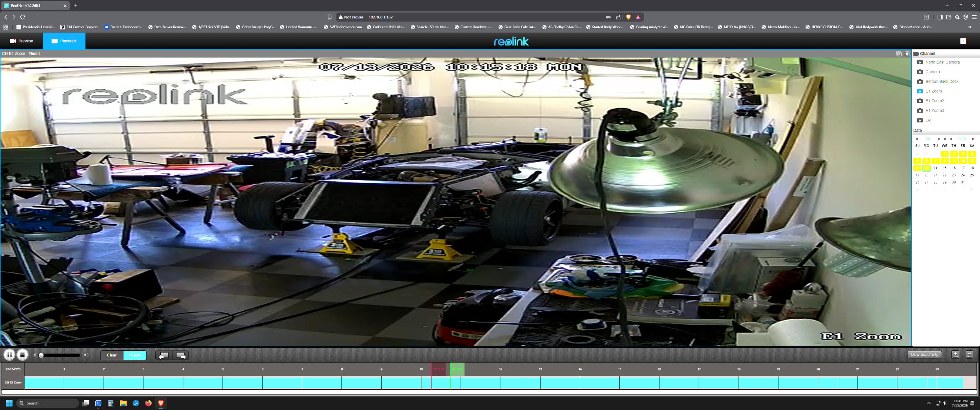Open the Playback tab
980x410 pixels.
click(x=64, y=41)
